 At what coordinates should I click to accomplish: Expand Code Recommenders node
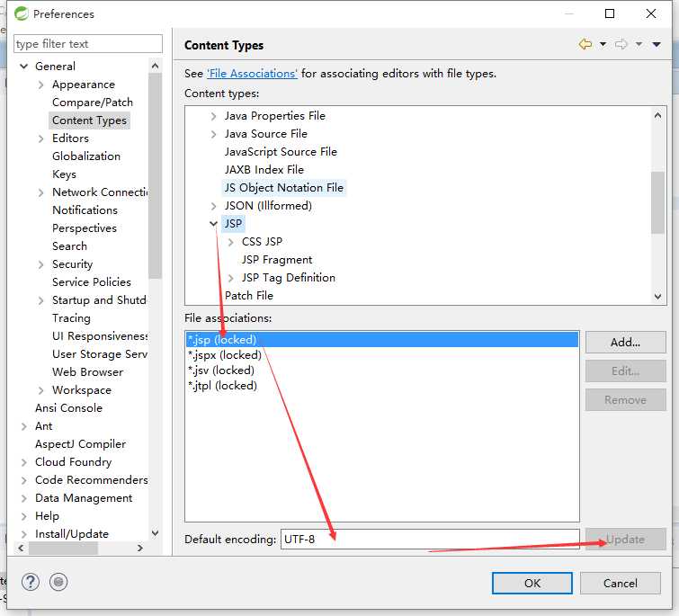pyautogui.click(x=24, y=480)
